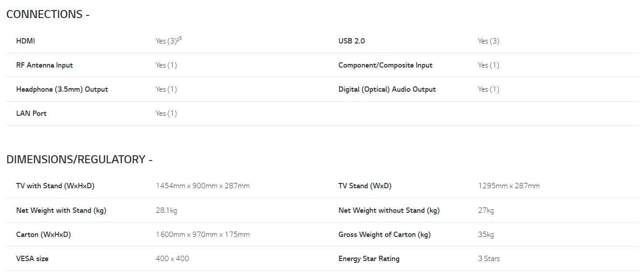Click the Gross Weight of Carton label
Viewport: 644px width, 272px height.
tap(384, 234)
